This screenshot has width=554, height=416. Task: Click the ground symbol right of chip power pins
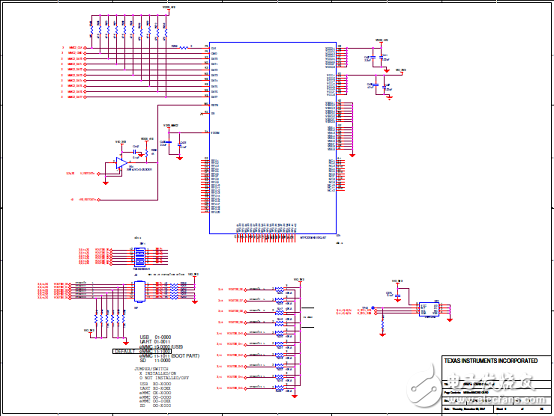click(352, 155)
